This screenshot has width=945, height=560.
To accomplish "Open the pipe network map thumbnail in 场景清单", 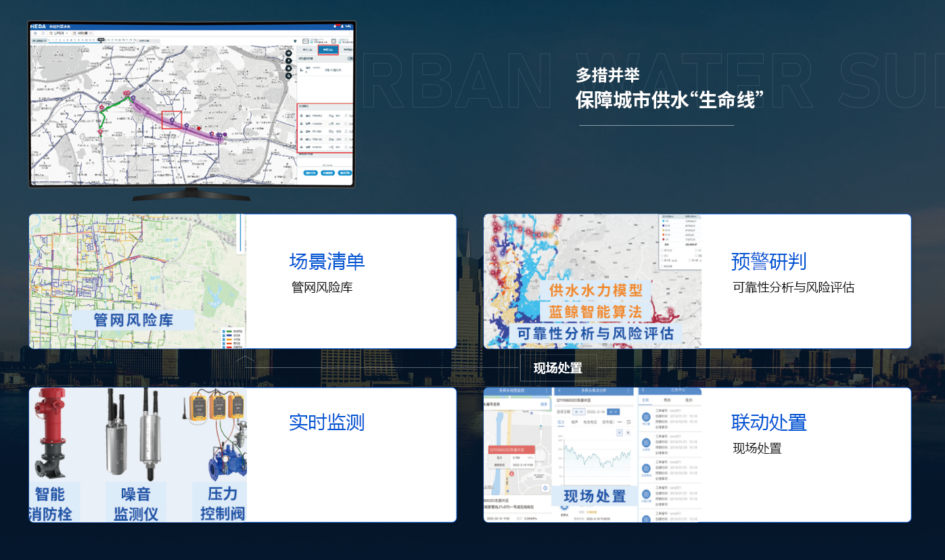I will (137, 281).
